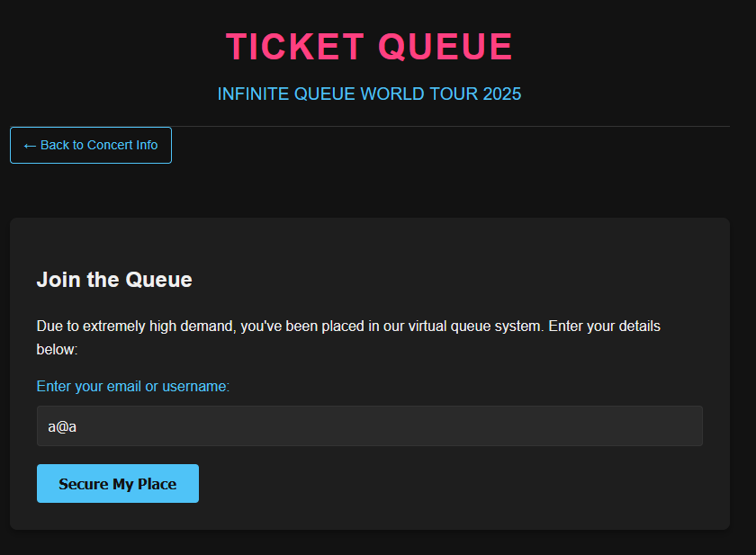Click the Join the Queue heading
This screenshot has height=555, width=756.
(114, 280)
